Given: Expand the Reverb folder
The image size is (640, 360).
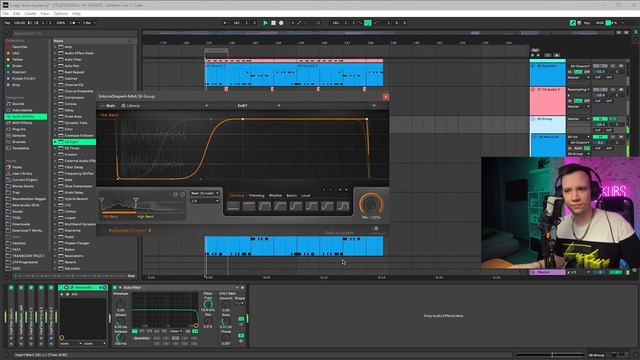Looking at the screenshot, I should (x=55, y=262).
